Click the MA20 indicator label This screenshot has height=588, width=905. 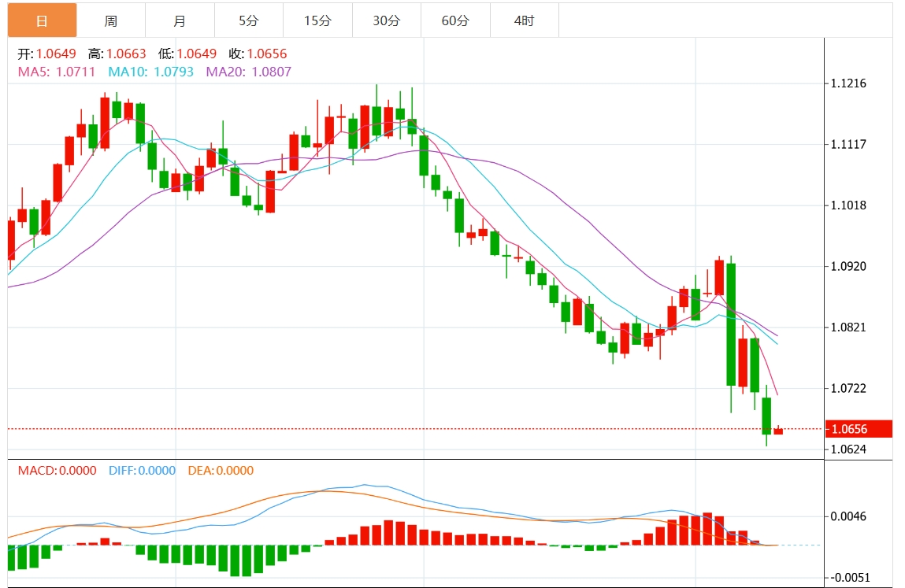click(249, 72)
